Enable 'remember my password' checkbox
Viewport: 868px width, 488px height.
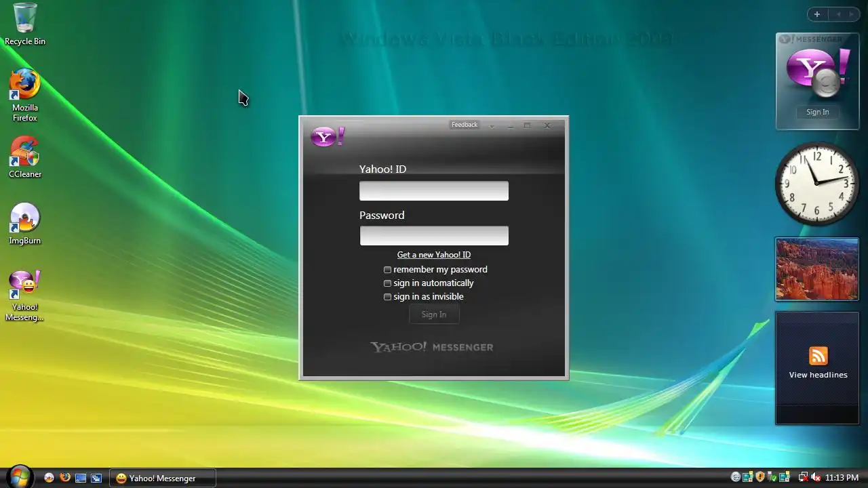pyautogui.click(x=388, y=270)
